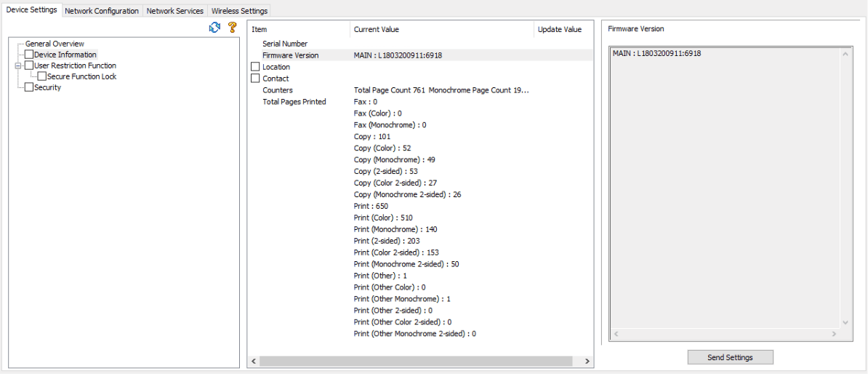Click the 'Print (Color 2-sided) : 153' value
Screen dimensions: 868x374
(396, 252)
